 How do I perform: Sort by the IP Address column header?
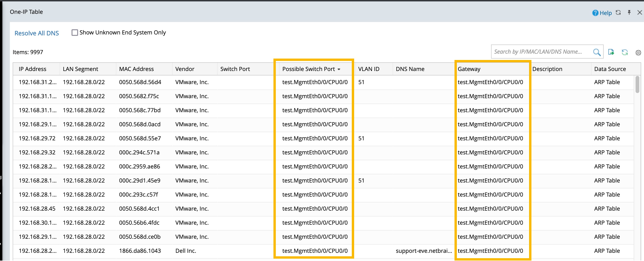click(33, 69)
